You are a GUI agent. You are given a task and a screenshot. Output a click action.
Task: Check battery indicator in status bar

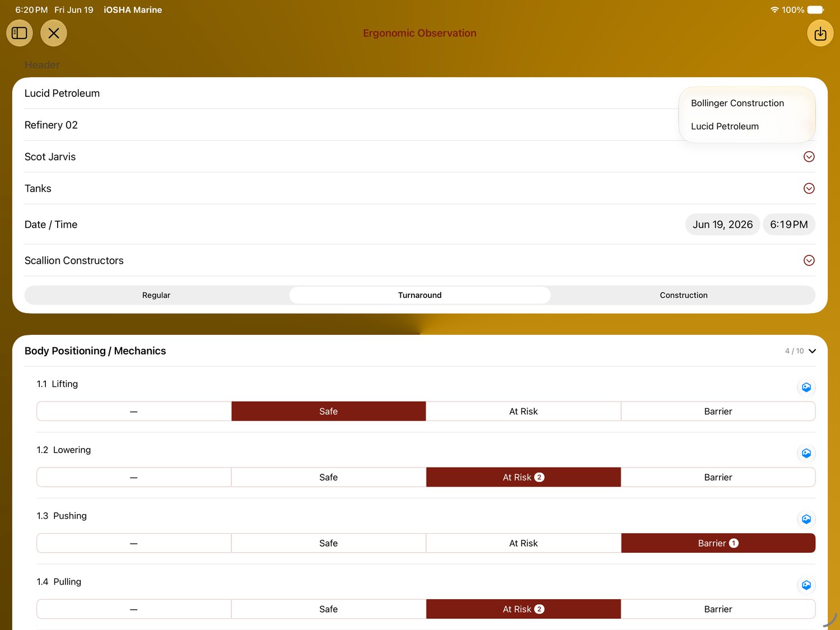click(816, 10)
